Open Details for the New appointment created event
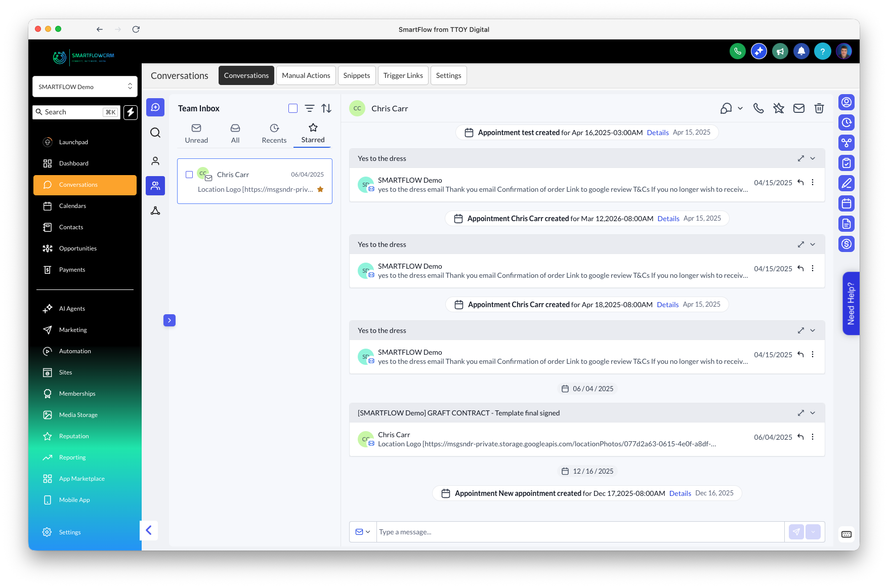 [x=680, y=493]
